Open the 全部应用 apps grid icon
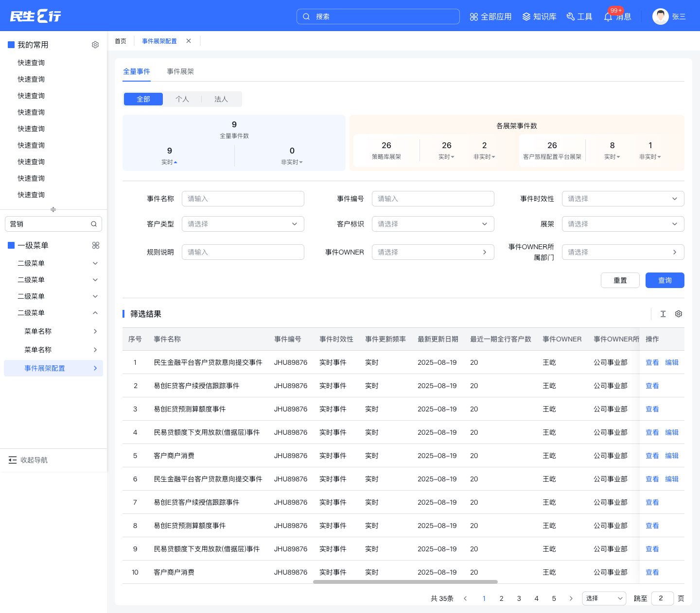 pos(474,17)
